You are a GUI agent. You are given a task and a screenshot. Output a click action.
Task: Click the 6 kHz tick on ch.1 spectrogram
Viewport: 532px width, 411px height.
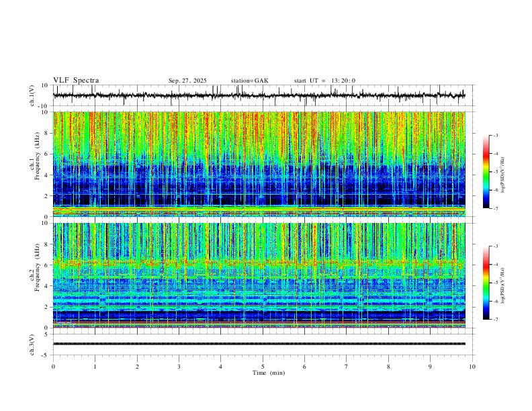pyautogui.click(x=46, y=154)
